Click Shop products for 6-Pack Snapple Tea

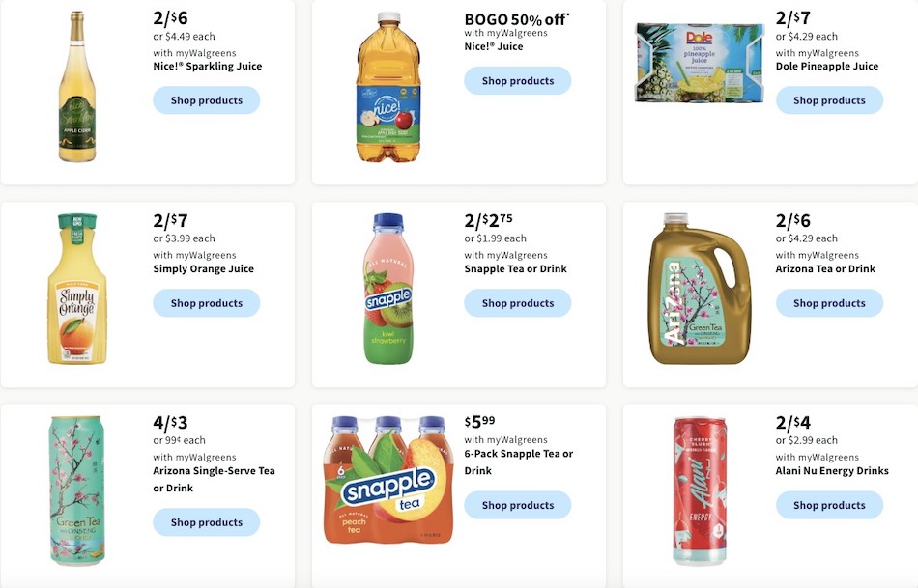(x=518, y=504)
